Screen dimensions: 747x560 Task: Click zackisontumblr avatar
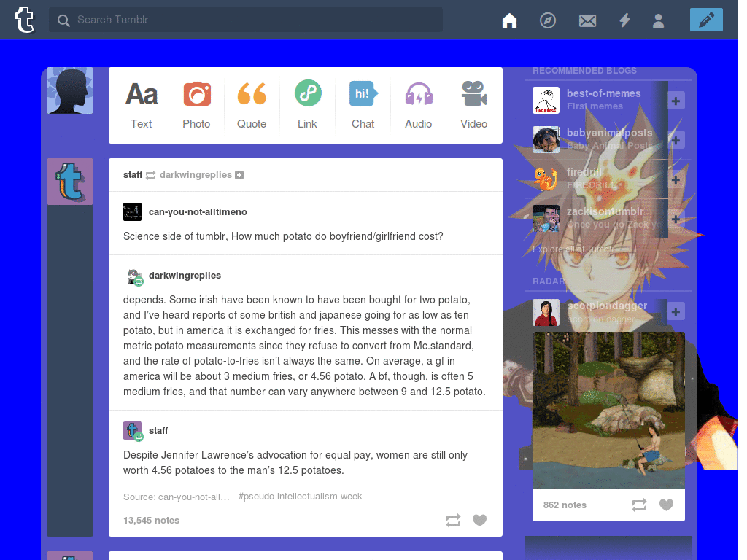pyautogui.click(x=546, y=219)
